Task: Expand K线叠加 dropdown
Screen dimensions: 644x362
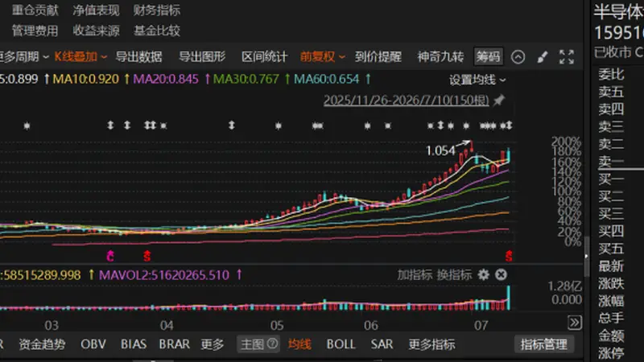Action: point(80,56)
